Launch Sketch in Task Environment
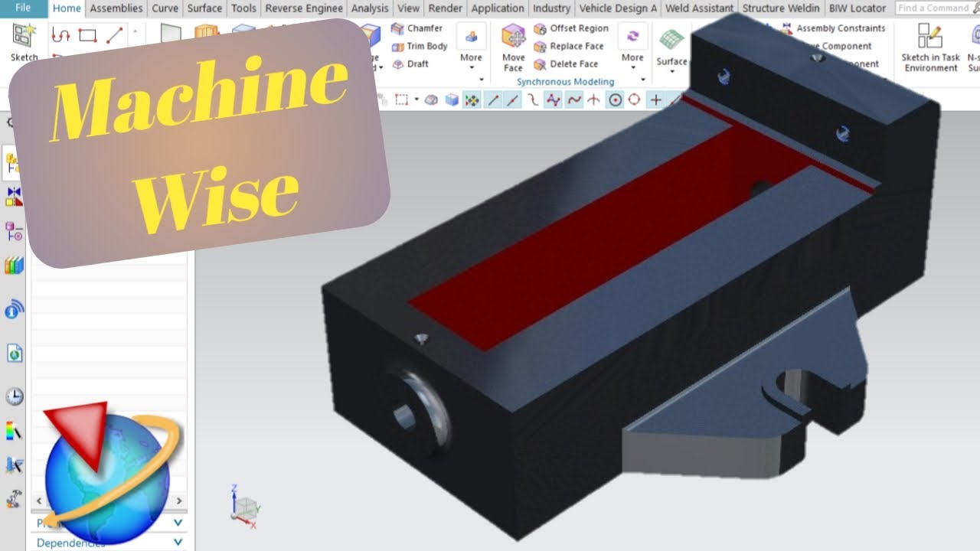The width and height of the screenshot is (980, 551). click(930, 47)
